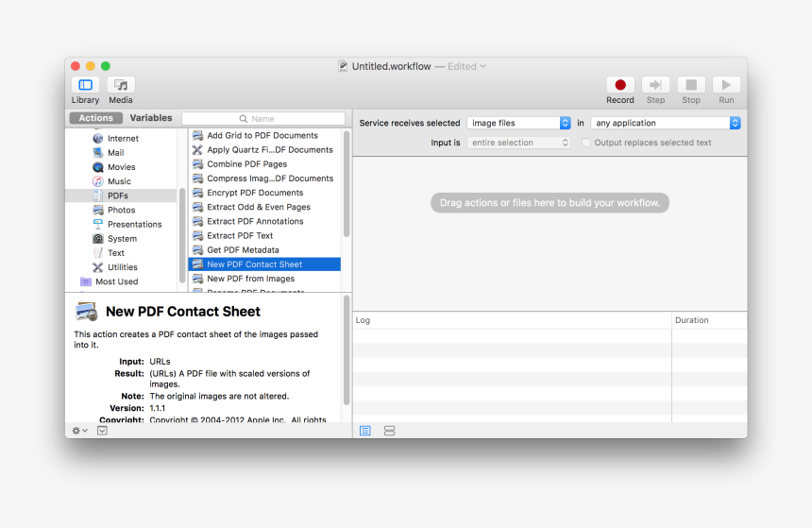Toggle the description panel visibility button
The image size is (812, 528).
coord(102,431)
